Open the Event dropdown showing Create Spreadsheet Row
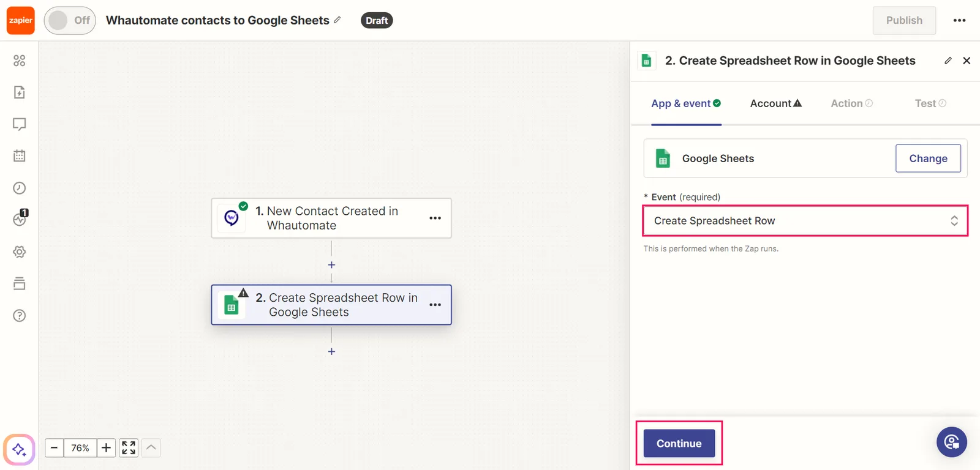 [x=805, y=221]
